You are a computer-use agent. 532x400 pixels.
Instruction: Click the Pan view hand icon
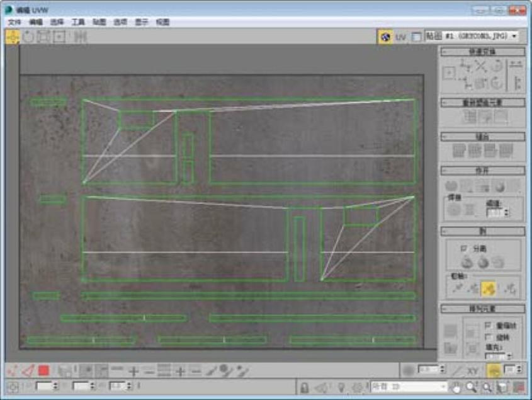[456, 387]
